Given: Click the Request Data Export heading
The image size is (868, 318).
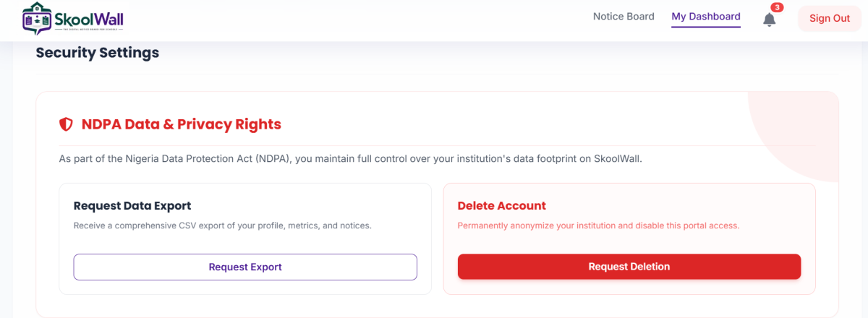Looking at the screenshot, I should tap(132, 206).
